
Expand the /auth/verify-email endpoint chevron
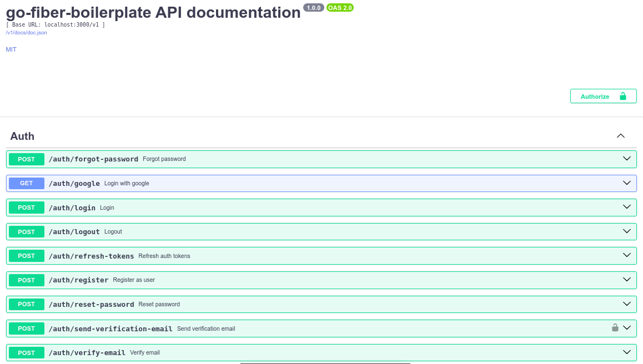click(627, 352)
